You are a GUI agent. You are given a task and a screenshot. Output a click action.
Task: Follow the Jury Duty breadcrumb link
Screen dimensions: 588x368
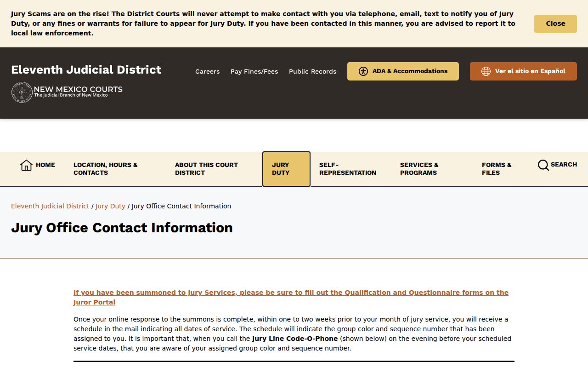[x=110, y=206]
